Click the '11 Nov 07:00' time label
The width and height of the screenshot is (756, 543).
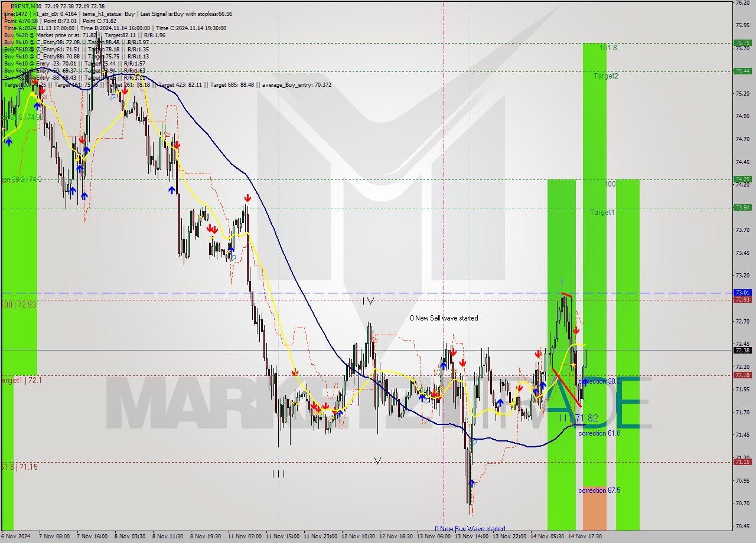coord(243,537)
